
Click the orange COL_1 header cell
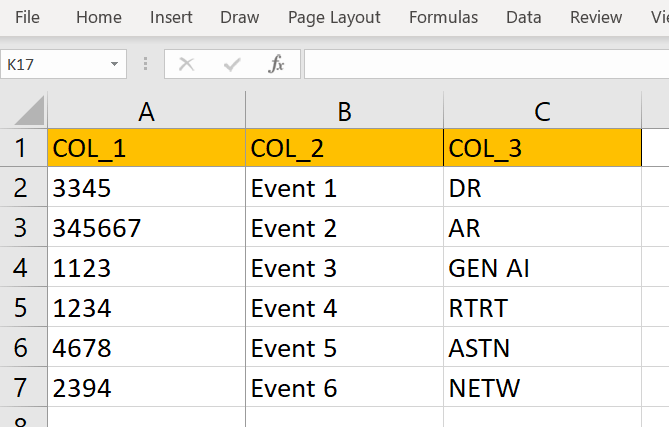point(146,149)
